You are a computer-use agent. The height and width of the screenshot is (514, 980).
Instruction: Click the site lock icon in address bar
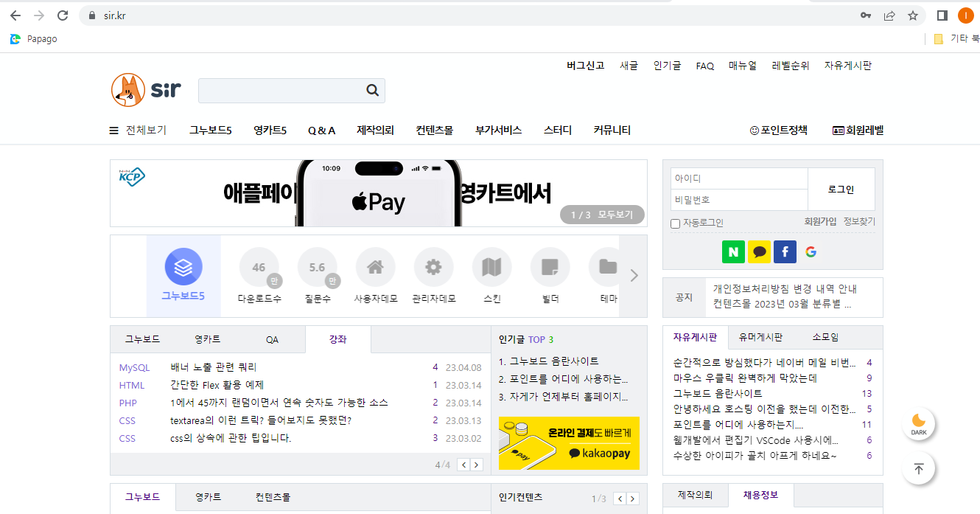pos(92,15)
